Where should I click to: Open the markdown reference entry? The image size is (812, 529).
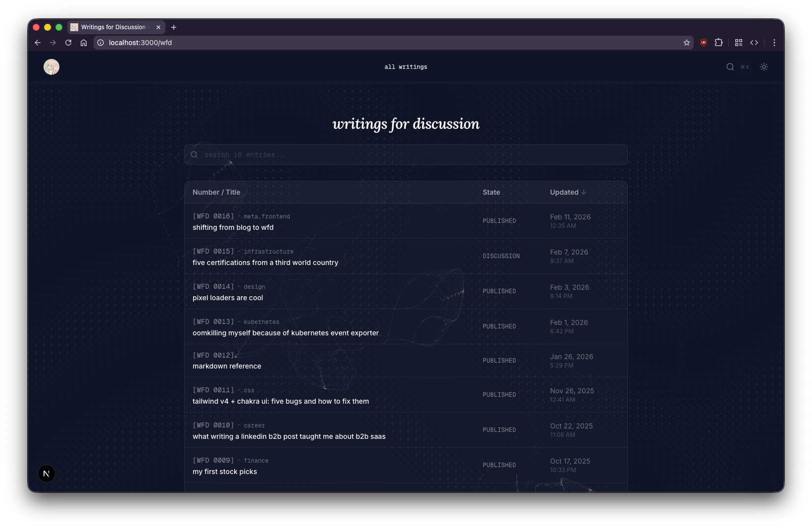click(227, 366)
